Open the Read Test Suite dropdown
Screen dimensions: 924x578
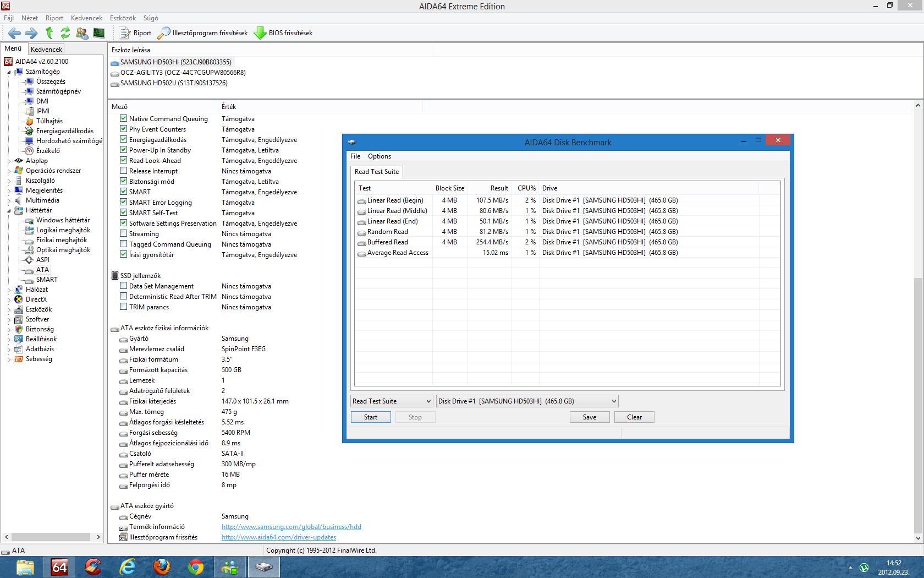[x=392, y=401]
